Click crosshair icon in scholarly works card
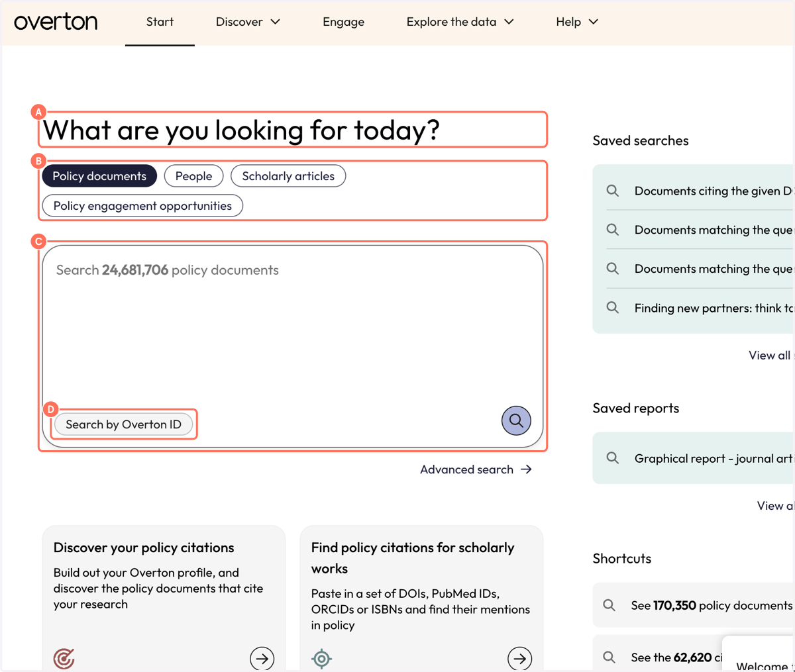This screenshot has width=795, height=672. (321, 658)
